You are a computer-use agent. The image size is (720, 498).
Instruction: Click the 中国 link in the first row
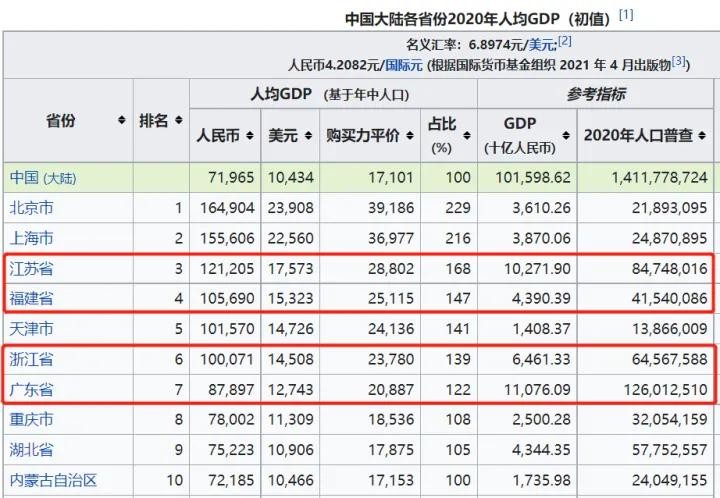coord(24,178)
